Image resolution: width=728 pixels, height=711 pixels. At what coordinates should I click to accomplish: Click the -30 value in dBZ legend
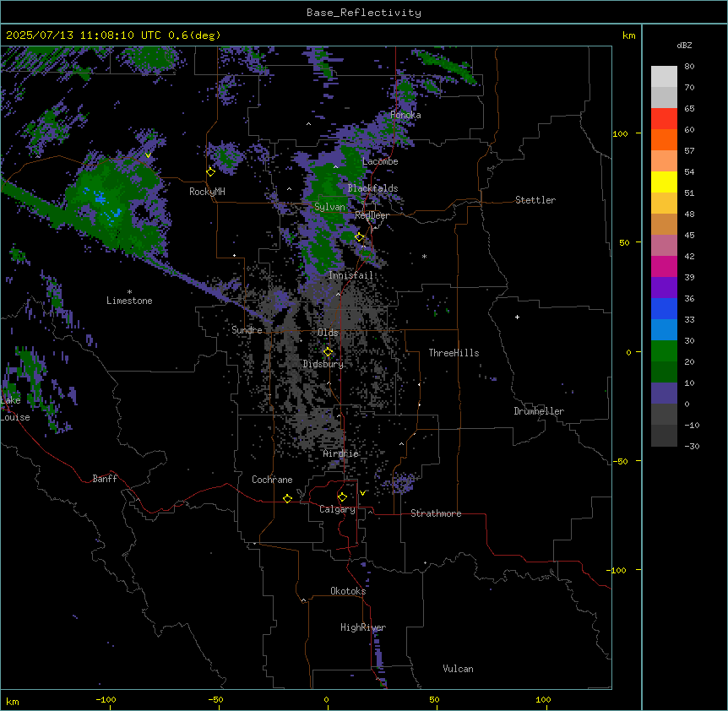click(692, 447)
